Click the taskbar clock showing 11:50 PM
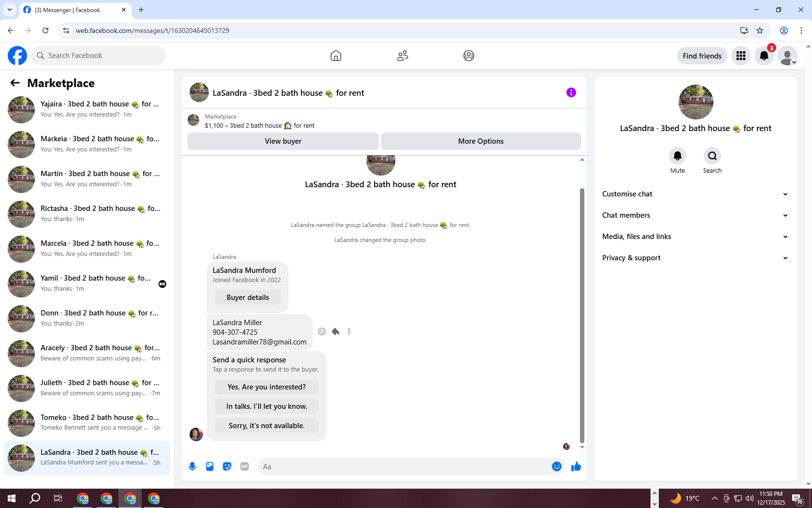The height and width of the screenshot is (508, 812). point(771,498)
